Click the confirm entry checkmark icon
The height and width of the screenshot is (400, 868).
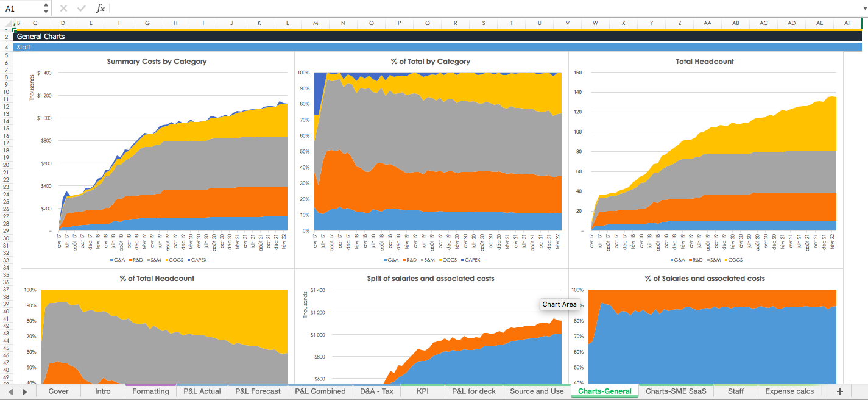(82, 9)
